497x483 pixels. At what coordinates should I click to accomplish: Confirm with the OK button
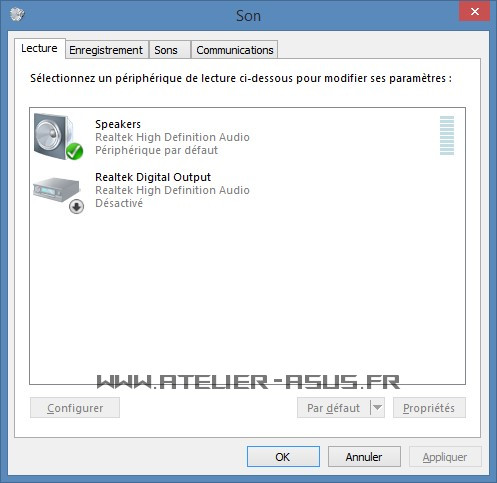pyautogui.click(x=283, y=457)
